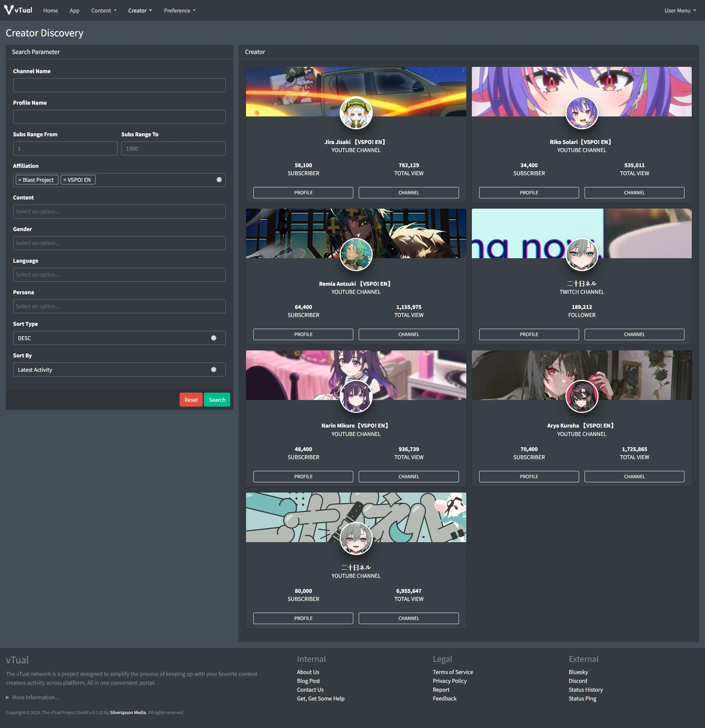Open Remia Aotsuki's PROFILE button
The image size is (705, 728).
point(303,334)
